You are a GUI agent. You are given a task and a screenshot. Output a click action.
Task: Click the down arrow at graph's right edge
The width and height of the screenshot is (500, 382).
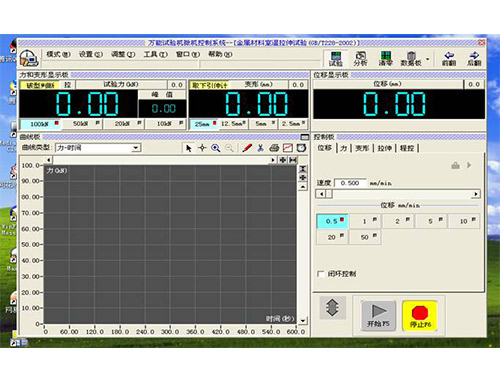tap(303, 321)
